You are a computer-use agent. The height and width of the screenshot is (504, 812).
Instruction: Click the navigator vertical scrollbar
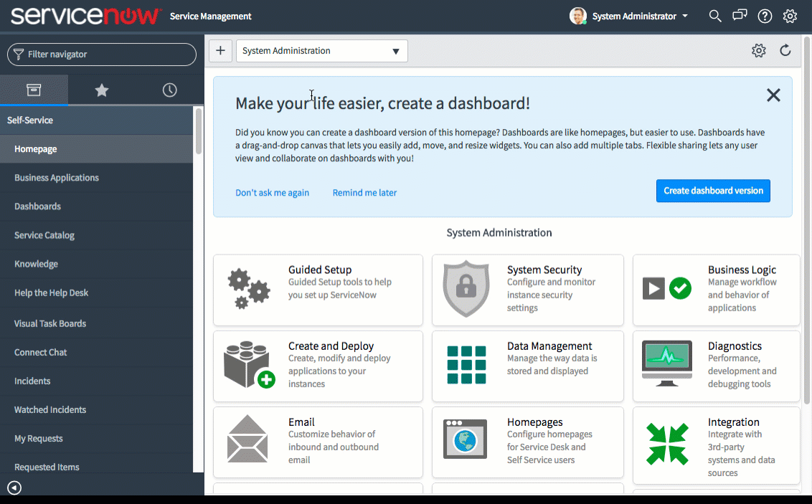click(199, 131)
